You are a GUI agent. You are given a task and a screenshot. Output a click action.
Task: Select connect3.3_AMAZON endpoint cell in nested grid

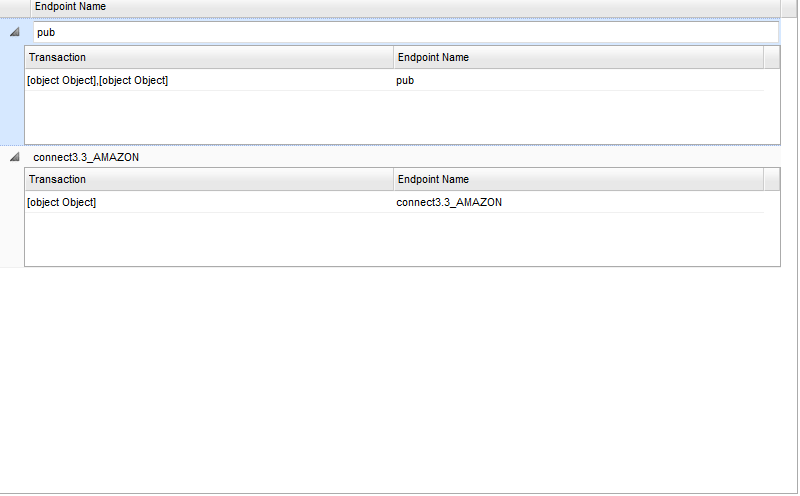tap(449, 202)
